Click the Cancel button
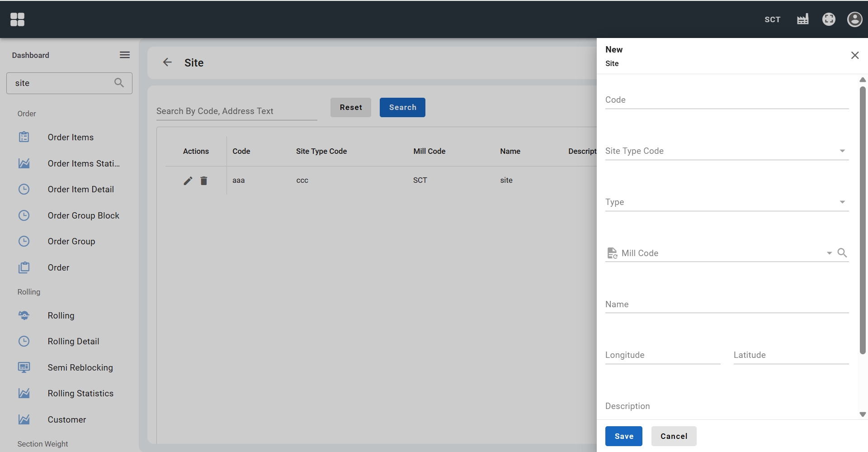The width and height of the screenshot is (868, 452). 674,436
